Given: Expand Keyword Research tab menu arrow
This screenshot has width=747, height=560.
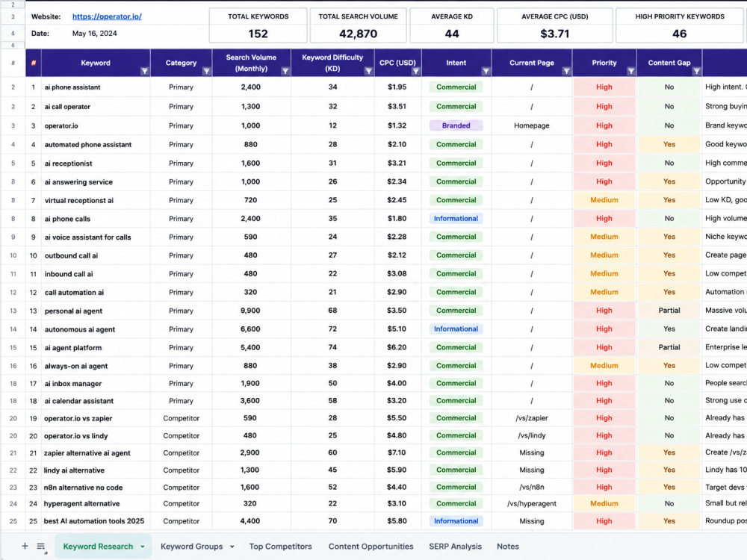Looking at the screenshot, I should [143, 547].
